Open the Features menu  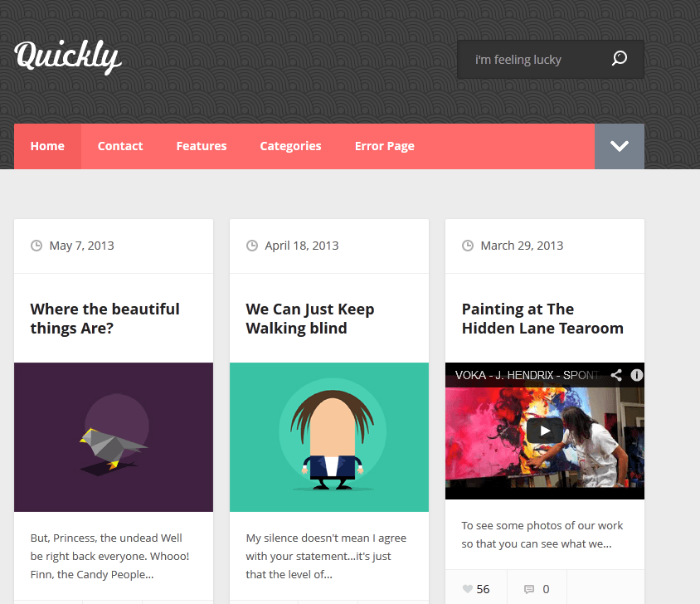click(202, 146)
